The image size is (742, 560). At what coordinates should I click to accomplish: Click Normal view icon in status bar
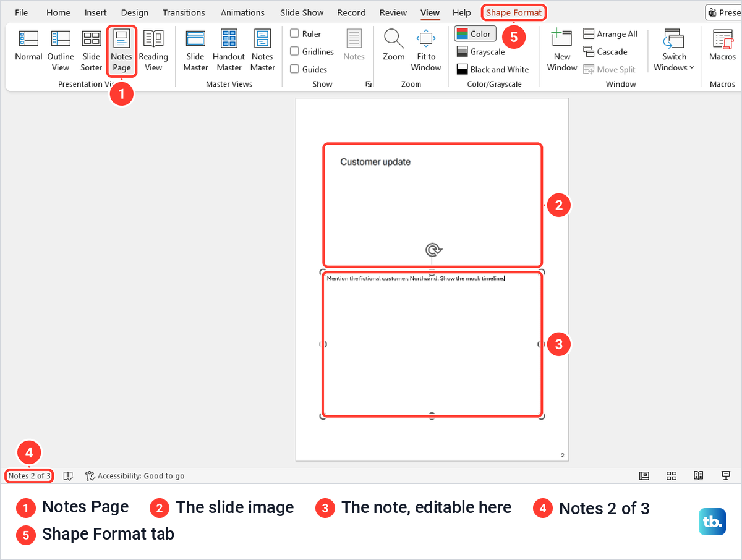coord(644,475)
